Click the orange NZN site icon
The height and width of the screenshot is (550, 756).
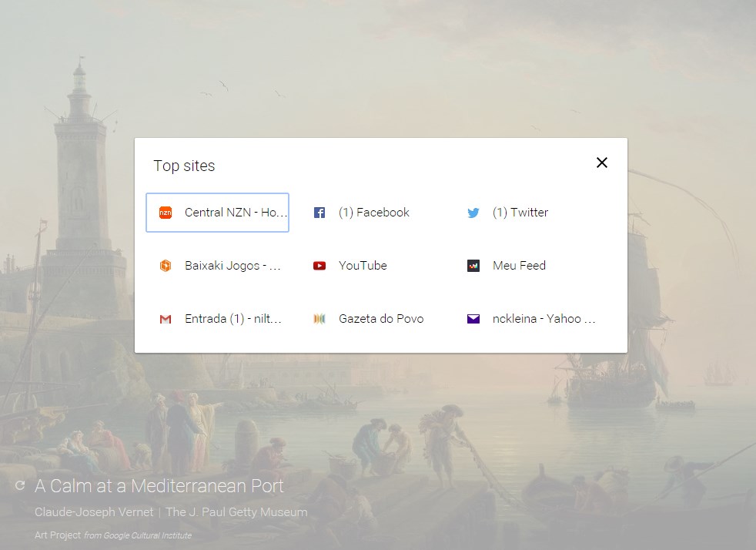click(x=166, y=213)
